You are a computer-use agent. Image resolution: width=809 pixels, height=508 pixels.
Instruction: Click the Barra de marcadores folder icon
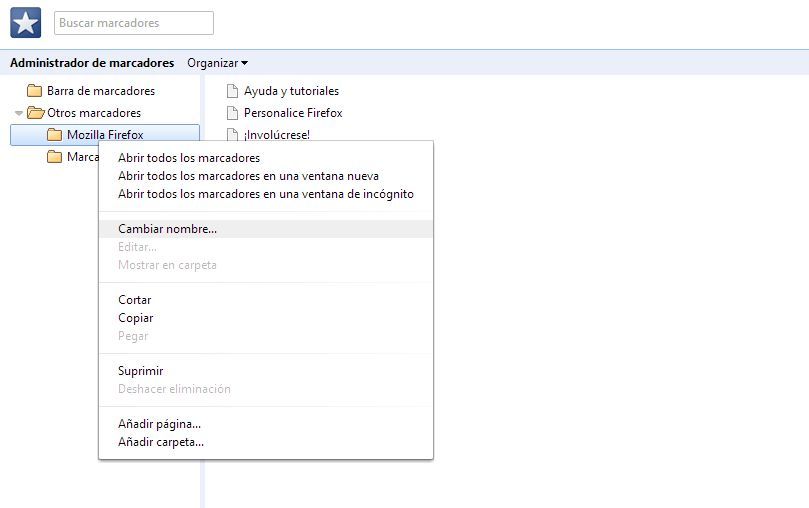35,91
